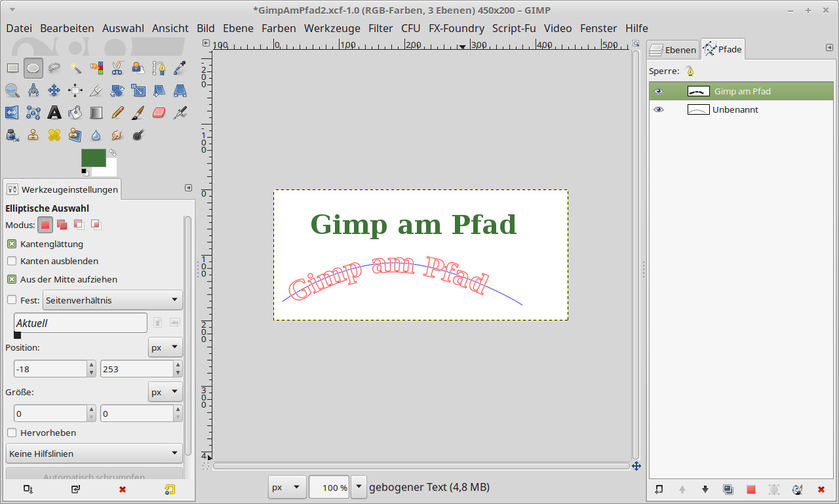Open the Position unit px dropdown
The image size is (839, 504).
point(165,347)
